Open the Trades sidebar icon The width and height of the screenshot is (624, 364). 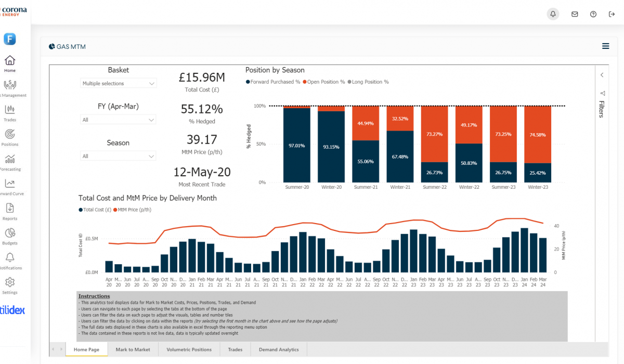[10, 110]
